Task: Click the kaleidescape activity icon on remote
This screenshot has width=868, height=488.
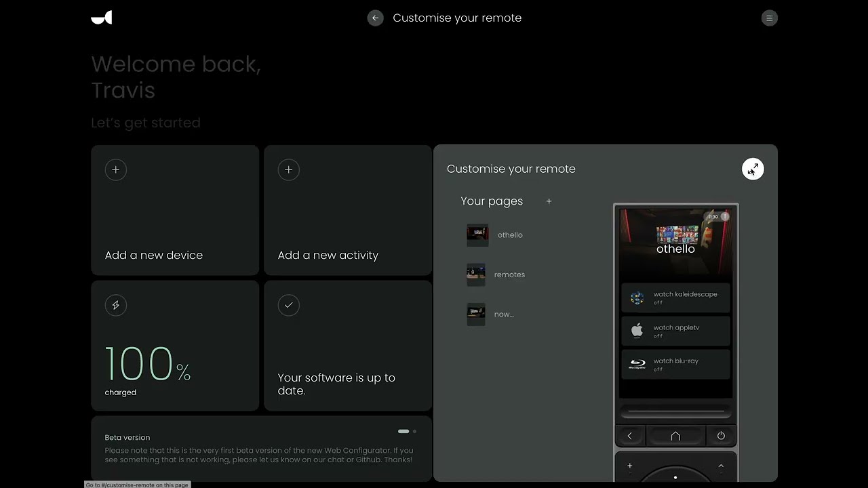Action: 637,298
